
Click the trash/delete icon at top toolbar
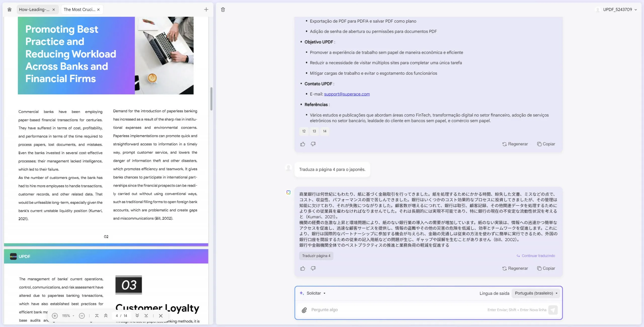point(223,9)
